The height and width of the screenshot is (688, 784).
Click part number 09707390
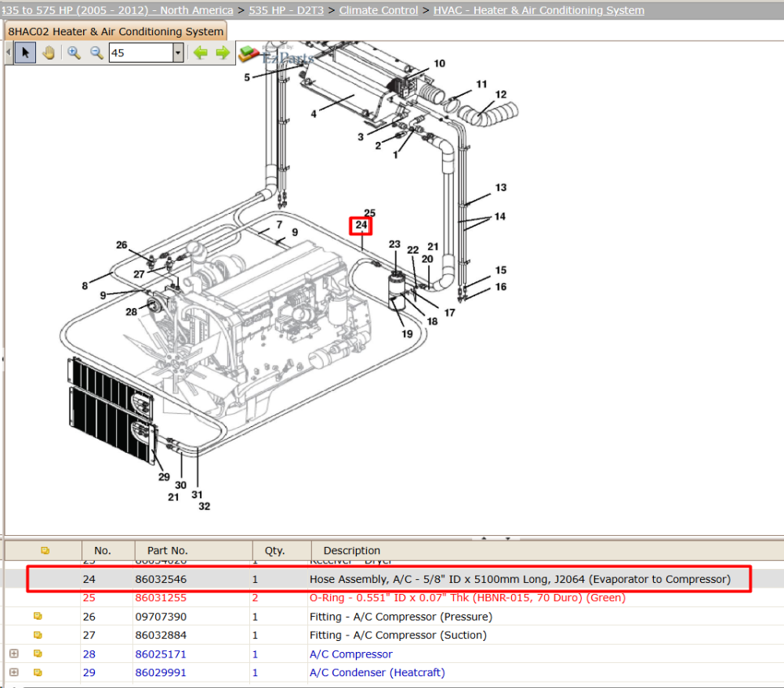(x=161, y=617)
